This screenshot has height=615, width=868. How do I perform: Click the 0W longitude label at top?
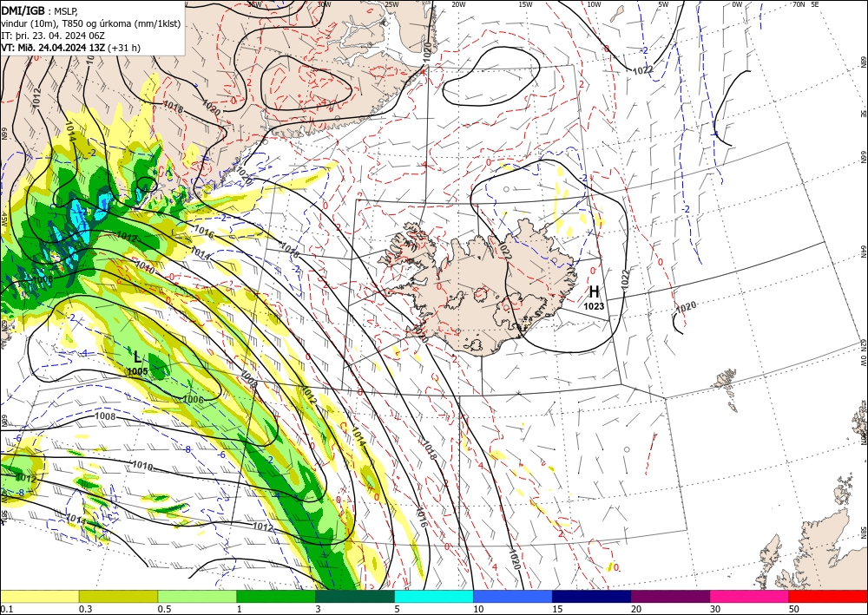[x=737, y=4]
